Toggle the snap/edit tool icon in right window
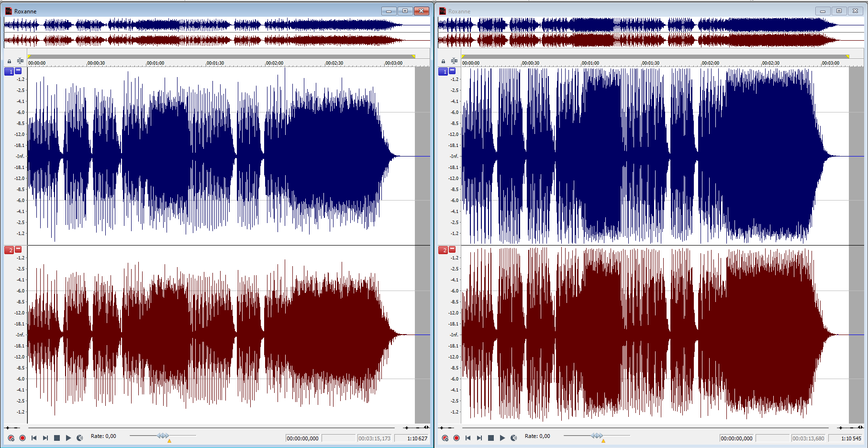 (x=454, y=61)
